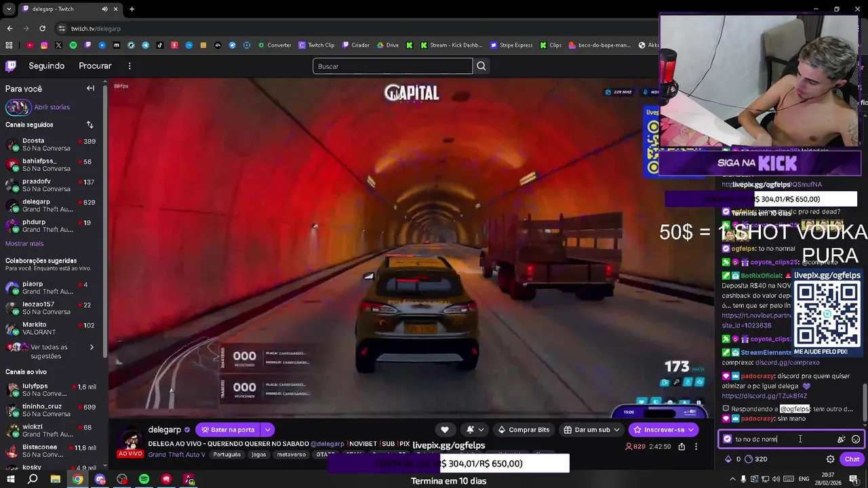The width and height of the screenshot is (868, 488).
Task: Click the Twitch home logo
Action: click(x=11, y=66)
